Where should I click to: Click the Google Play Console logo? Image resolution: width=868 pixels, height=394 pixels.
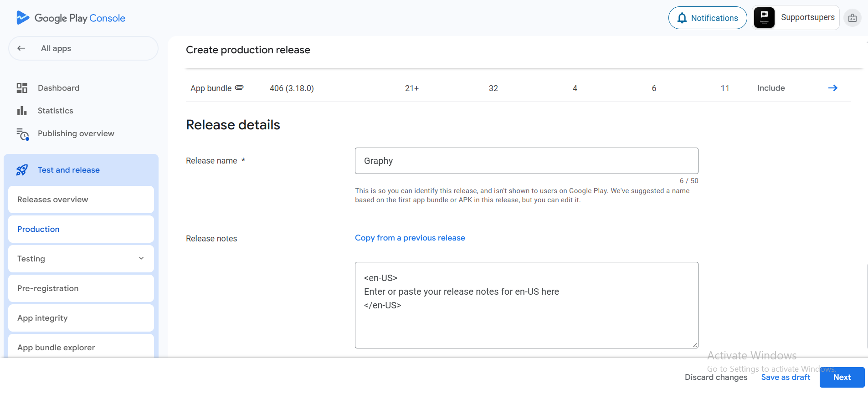point(71,18)
